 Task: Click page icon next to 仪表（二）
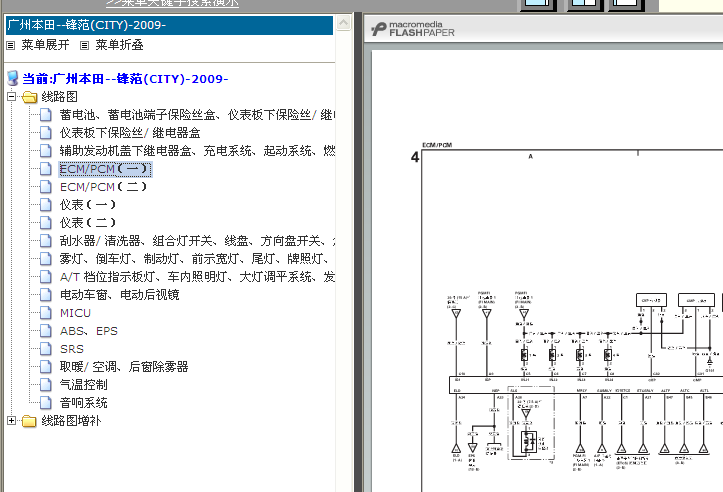46,223
